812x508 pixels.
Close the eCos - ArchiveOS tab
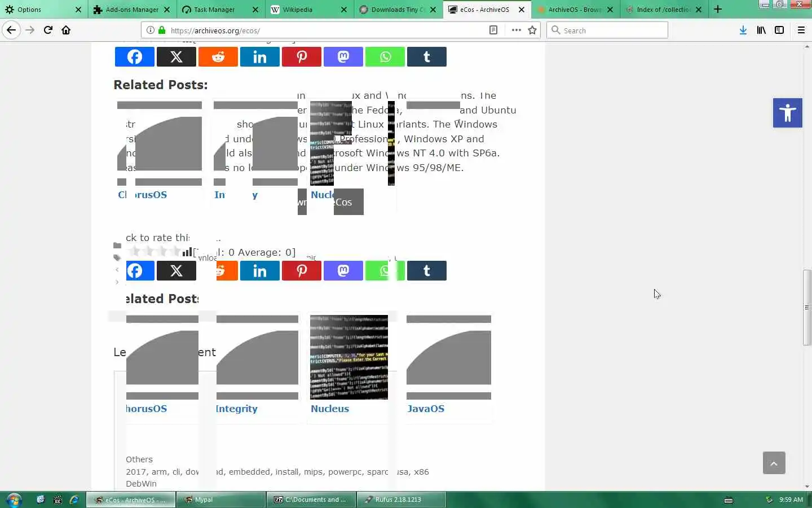click(x=522, y=9)
